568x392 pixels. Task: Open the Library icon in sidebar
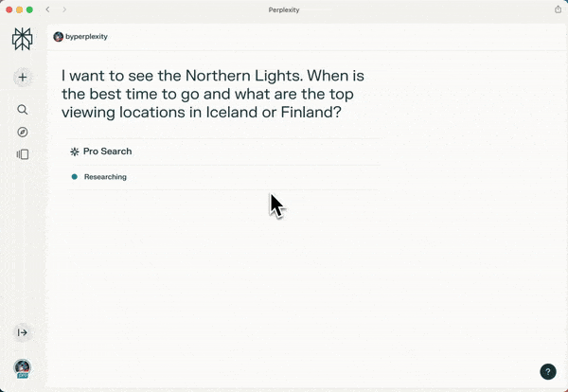coord(23,154)
